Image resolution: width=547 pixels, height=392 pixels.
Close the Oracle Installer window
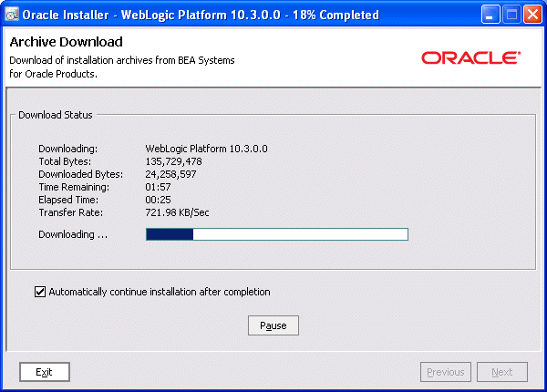532,15
